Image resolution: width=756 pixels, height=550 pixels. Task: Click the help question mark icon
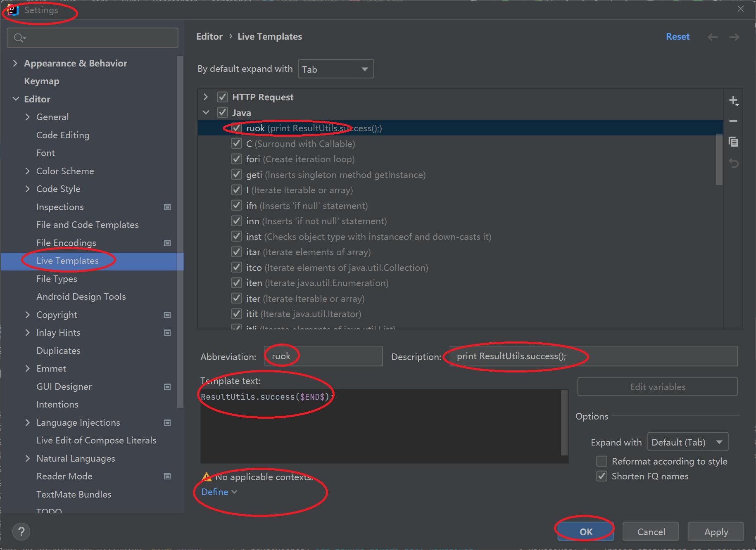click(x=21, y=531)
